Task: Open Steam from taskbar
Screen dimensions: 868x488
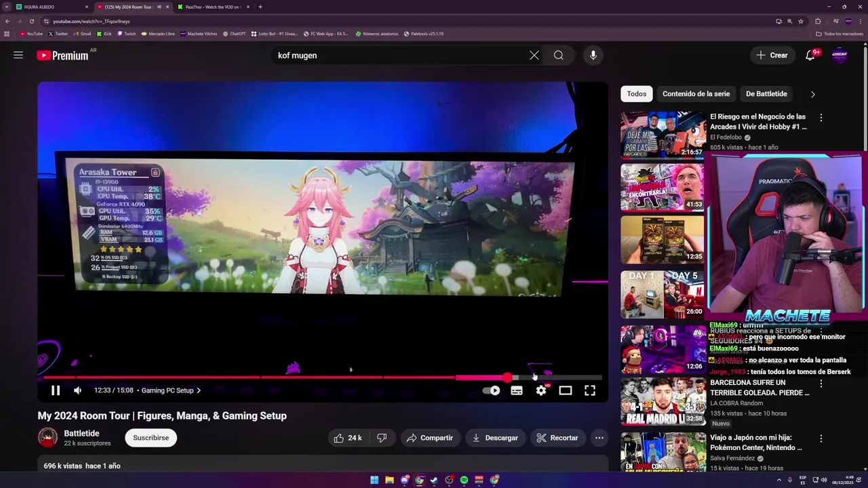Action: (x=434, y=480)
